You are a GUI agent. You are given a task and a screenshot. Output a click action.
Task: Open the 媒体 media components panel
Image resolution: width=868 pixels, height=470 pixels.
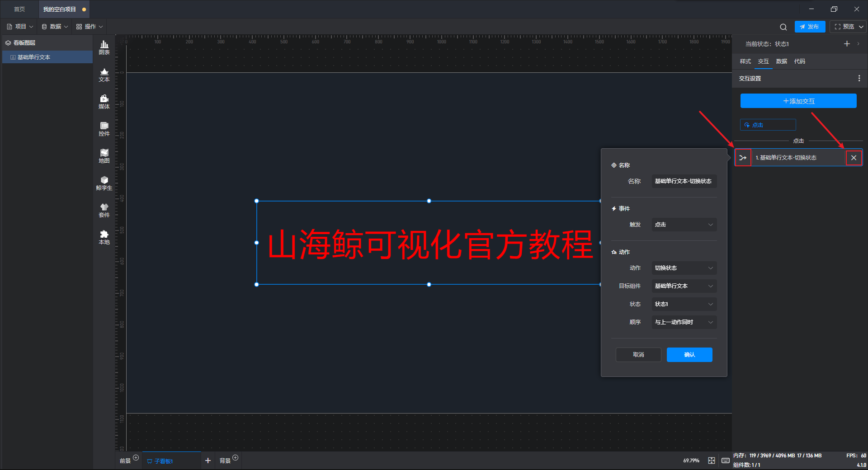[104, 102]
